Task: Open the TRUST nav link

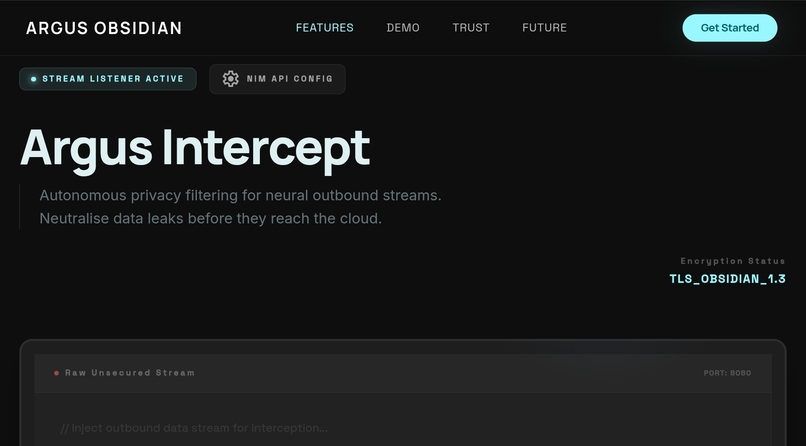Action: (471, 28)
